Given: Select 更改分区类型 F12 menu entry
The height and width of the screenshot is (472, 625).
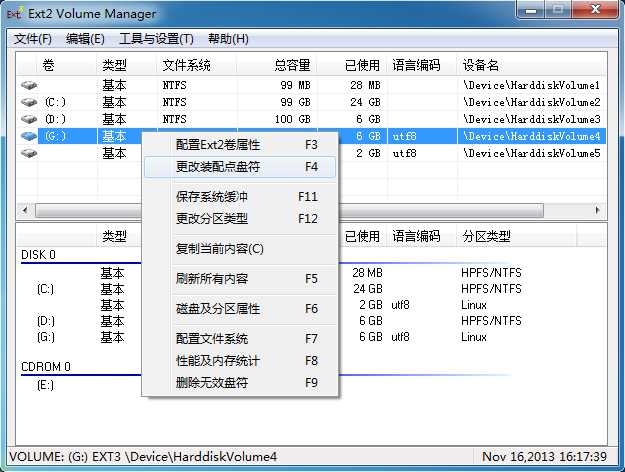Looking at the screenshot, I should 240,218.
